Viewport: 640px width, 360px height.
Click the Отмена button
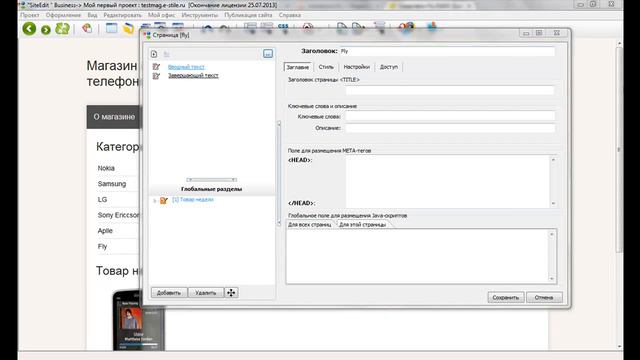tap(544, 298)
